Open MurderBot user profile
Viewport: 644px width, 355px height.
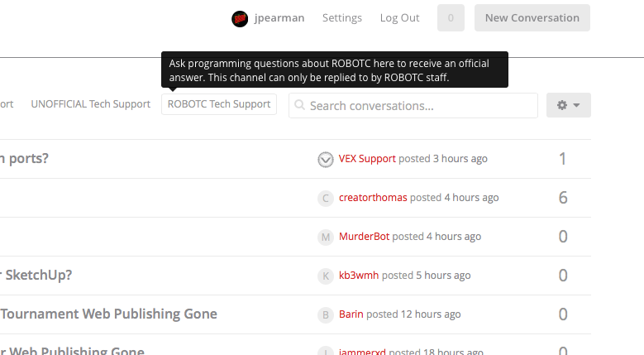click(364, 237)
